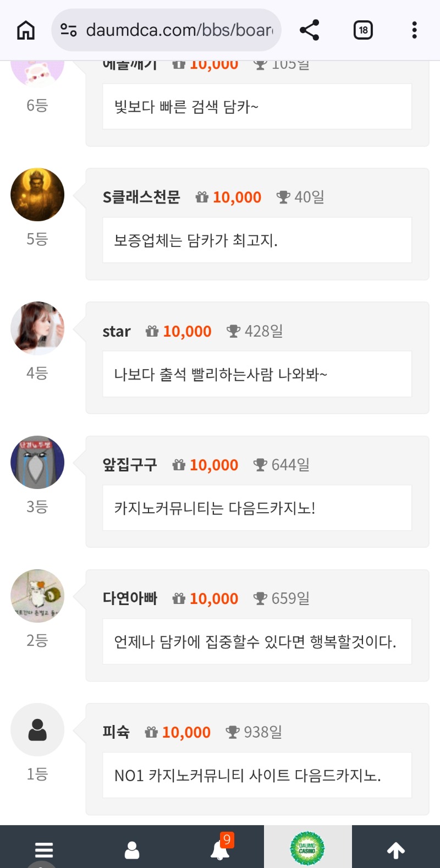
Task: Click the username 피슉
Action: (116, 732)
